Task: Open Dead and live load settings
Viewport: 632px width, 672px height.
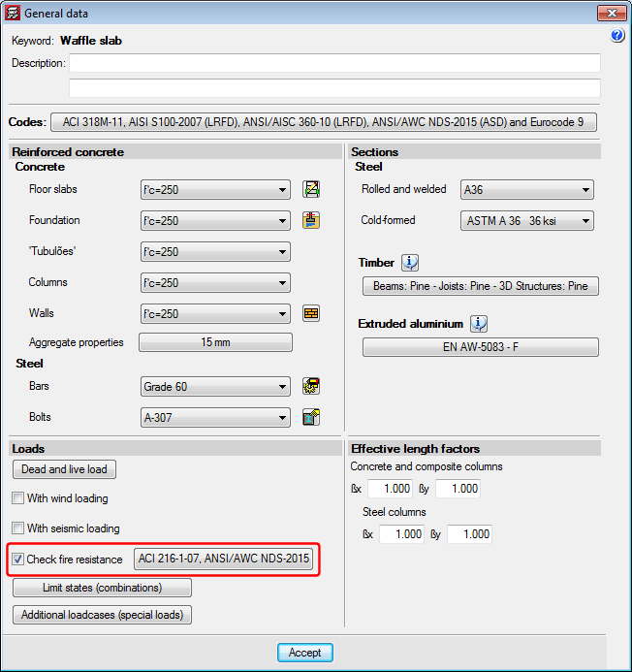Action: pyautogui.click(x=64, y=469)
